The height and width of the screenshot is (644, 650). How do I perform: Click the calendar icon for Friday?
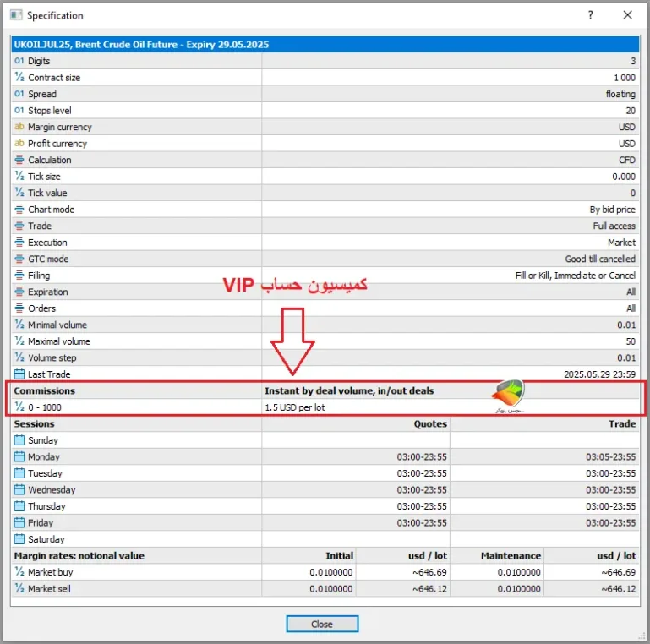tap(19, 522)
